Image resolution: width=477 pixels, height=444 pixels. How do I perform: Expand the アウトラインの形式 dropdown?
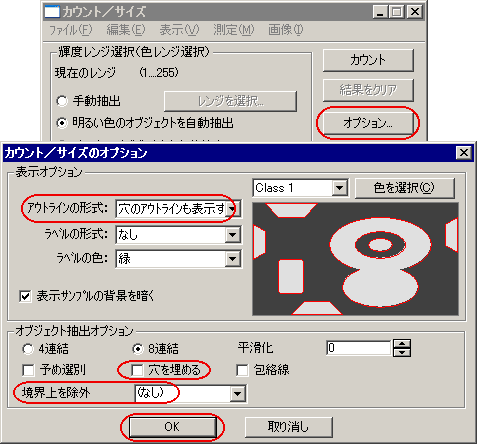click(233, 209)
